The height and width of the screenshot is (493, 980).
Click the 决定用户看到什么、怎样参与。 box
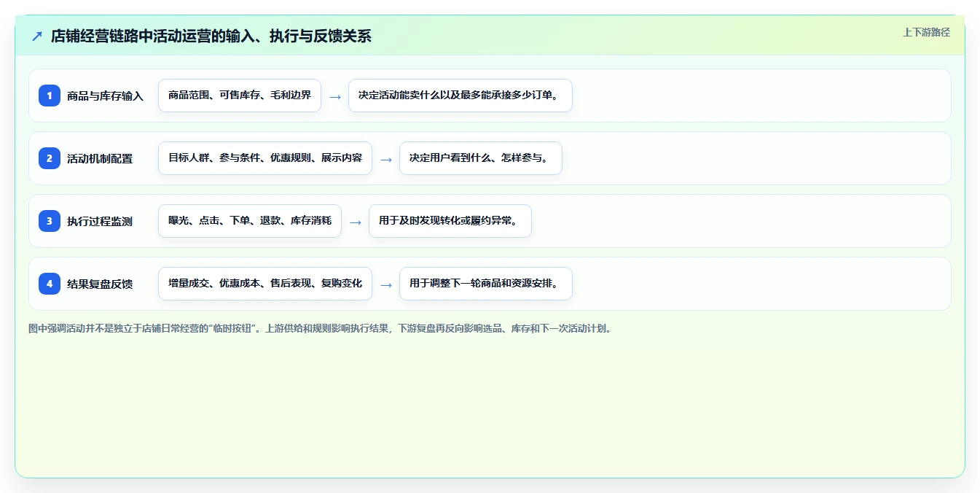point(481,158)
